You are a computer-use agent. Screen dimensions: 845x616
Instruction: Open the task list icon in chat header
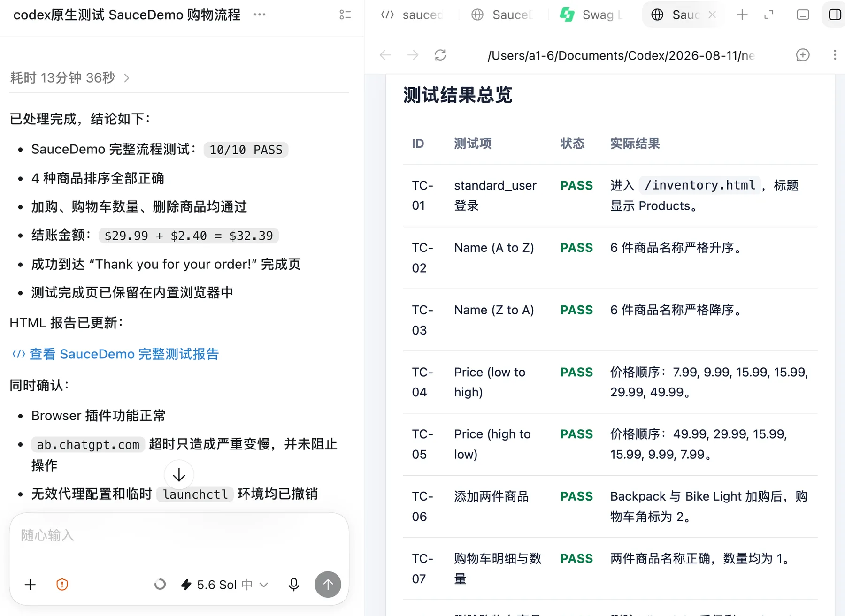[345, 15]
